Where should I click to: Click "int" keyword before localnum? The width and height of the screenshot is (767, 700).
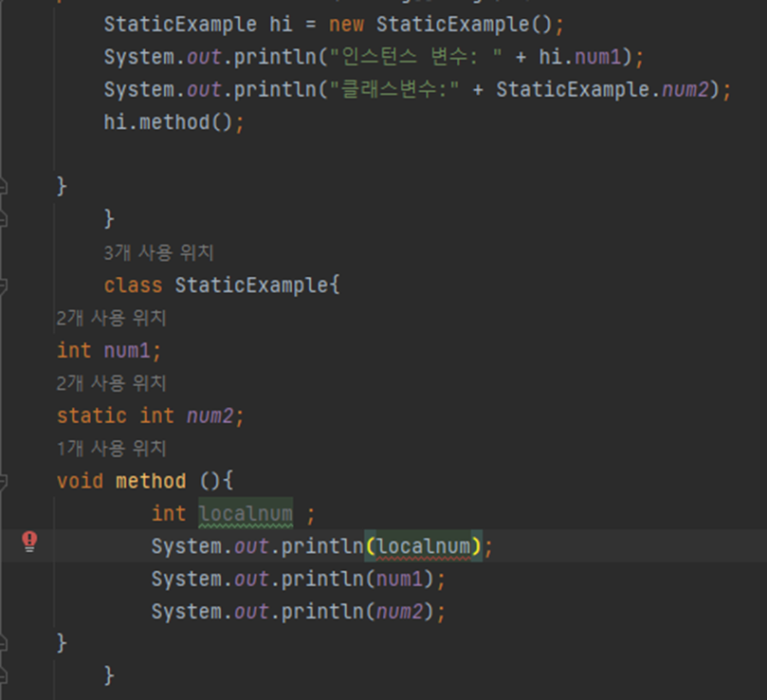click(x=169, y=513)
